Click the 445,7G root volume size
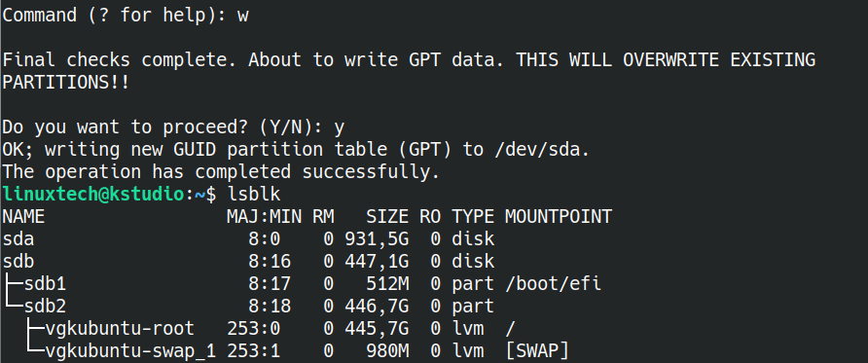868x363 pixels. pos(377,329)
